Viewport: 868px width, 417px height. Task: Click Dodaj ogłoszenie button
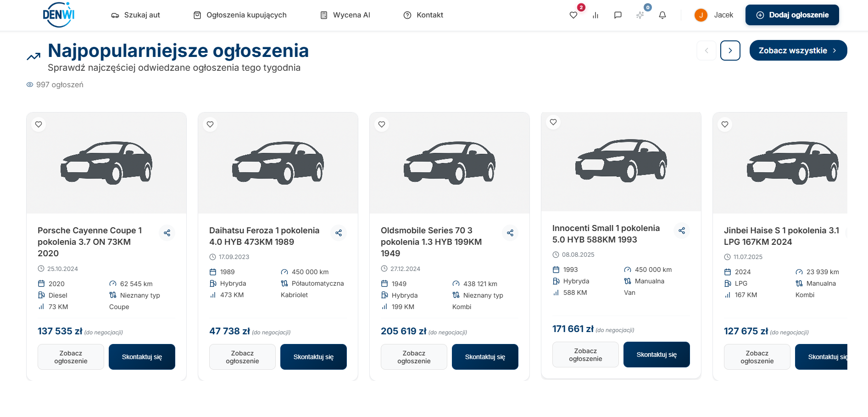(x=792, y=15)
